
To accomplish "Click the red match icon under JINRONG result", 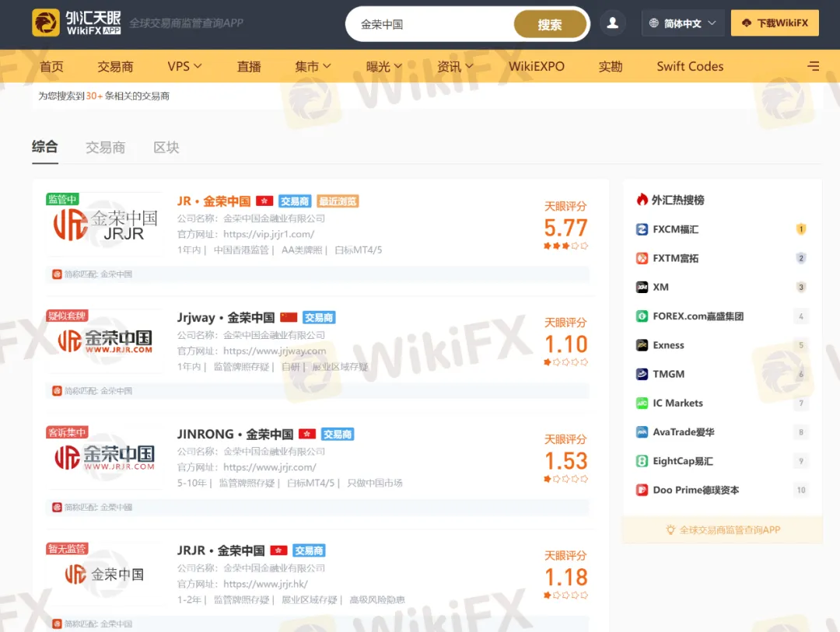I will (57, 507).
